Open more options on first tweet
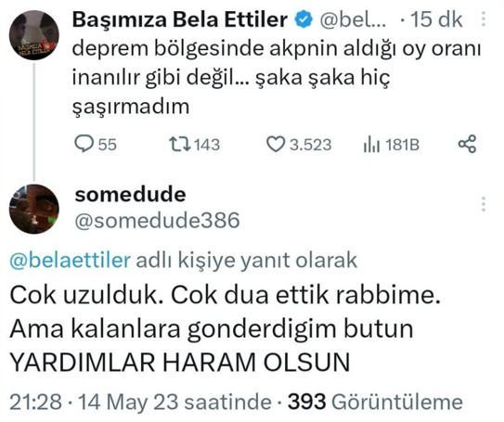Viewport: 504px width, 422px height. [x=483, y=19]
